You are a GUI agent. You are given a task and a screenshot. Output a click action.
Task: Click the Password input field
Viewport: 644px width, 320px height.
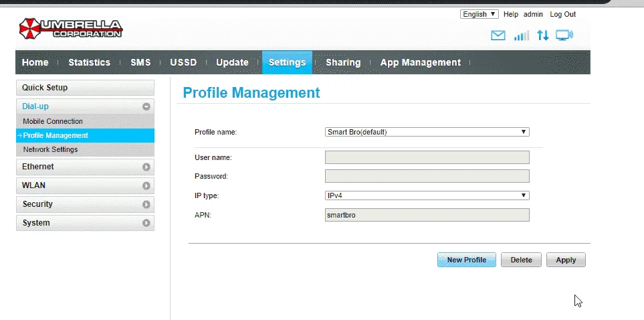coord(427,176)
